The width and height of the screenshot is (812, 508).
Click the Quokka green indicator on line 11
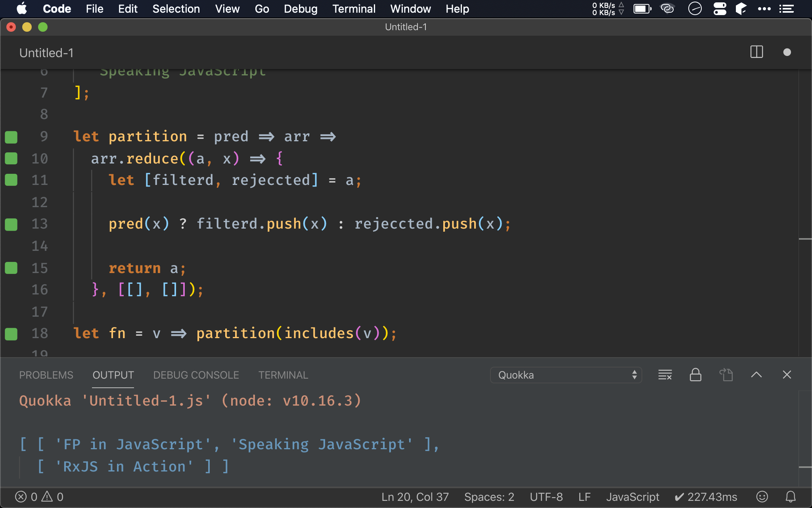pyautogui.click(x=11, y=180)
